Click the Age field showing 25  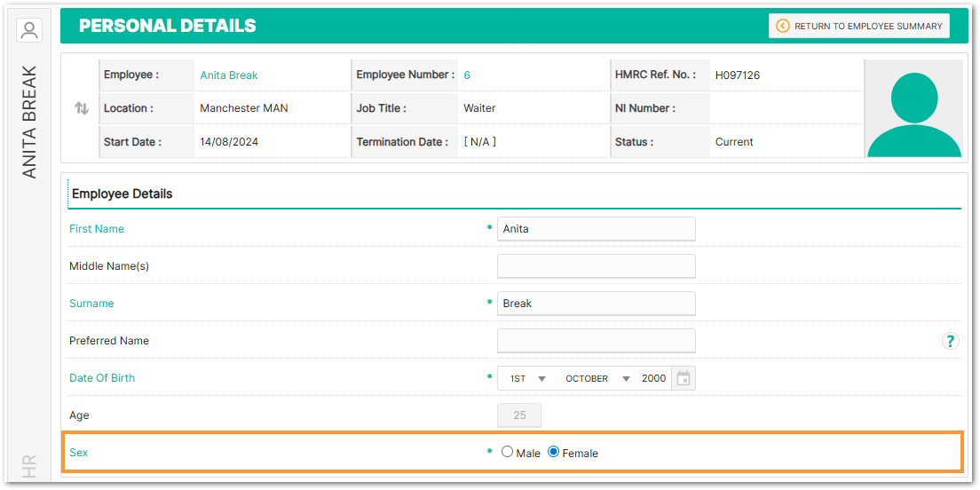click(519, 415)
